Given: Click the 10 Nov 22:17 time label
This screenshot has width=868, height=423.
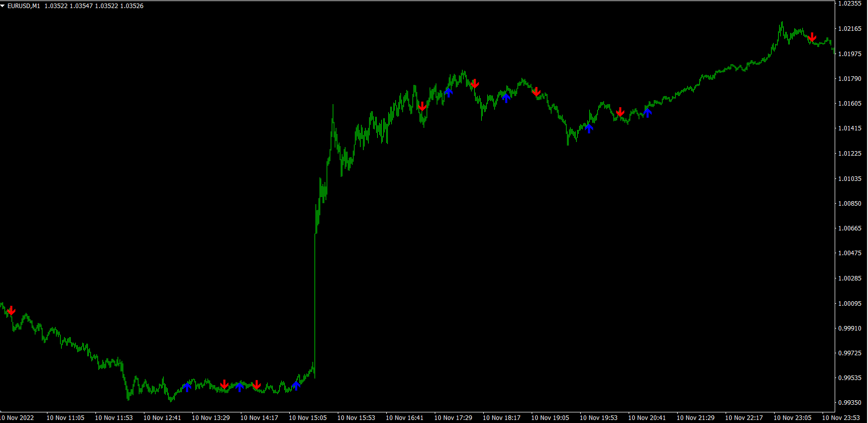Looking at the screenshot, I should 744,418.
